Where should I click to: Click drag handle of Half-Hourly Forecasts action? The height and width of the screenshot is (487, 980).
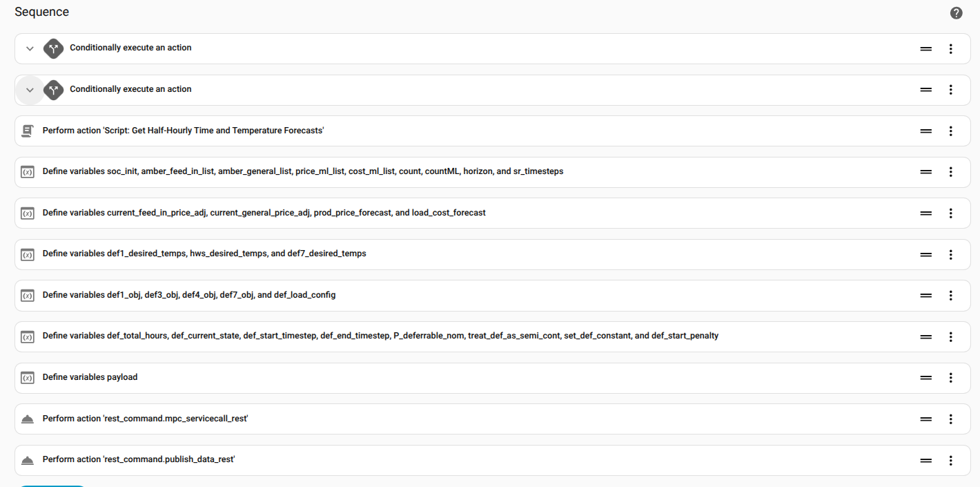pyautogui.click(x=925, y=131)
